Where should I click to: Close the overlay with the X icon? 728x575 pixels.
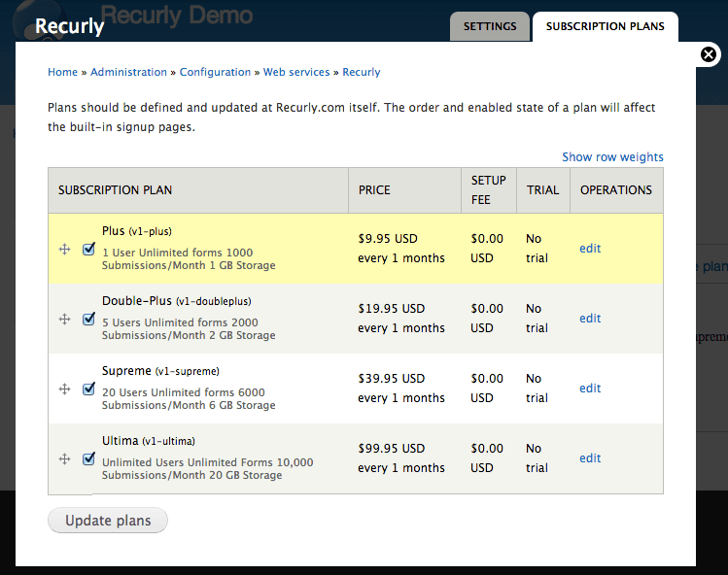click(x=708, y=54)
